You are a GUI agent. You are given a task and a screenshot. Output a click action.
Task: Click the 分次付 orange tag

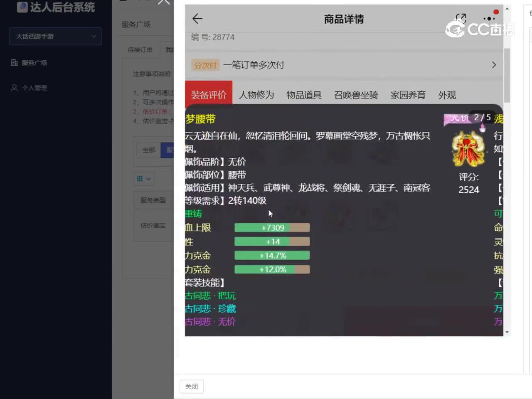(205, 65)
